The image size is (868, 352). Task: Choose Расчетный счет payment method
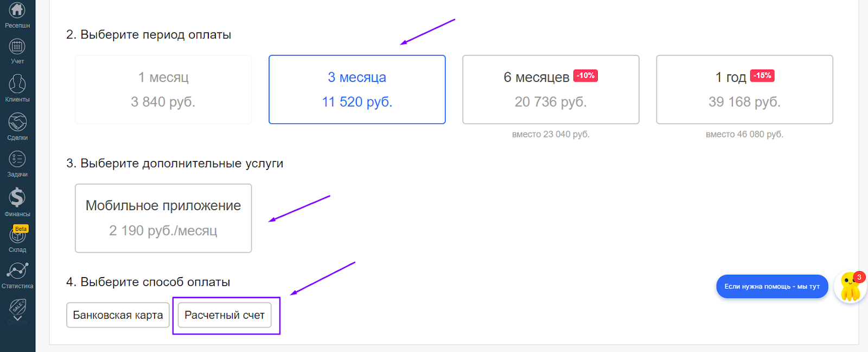(x=225, y=315)
